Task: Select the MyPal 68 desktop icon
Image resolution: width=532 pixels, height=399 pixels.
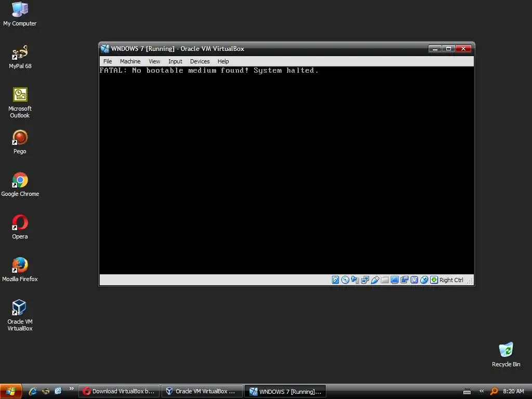Action: [x=20, y=57]
